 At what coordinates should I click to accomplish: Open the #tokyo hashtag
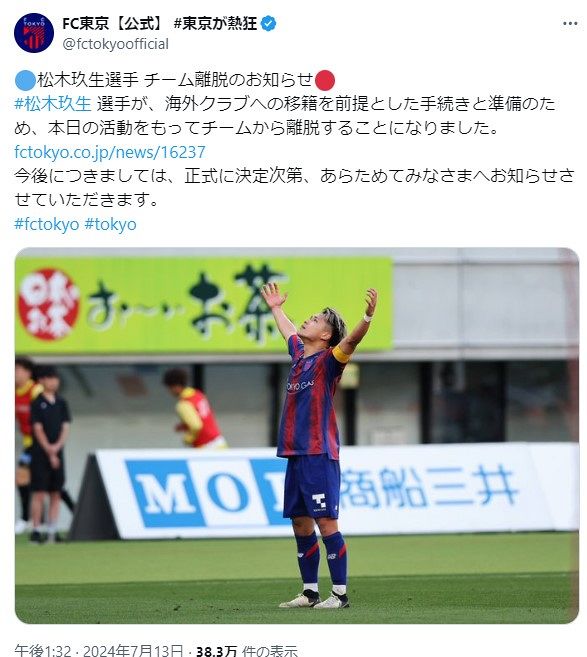pos(110,224)
